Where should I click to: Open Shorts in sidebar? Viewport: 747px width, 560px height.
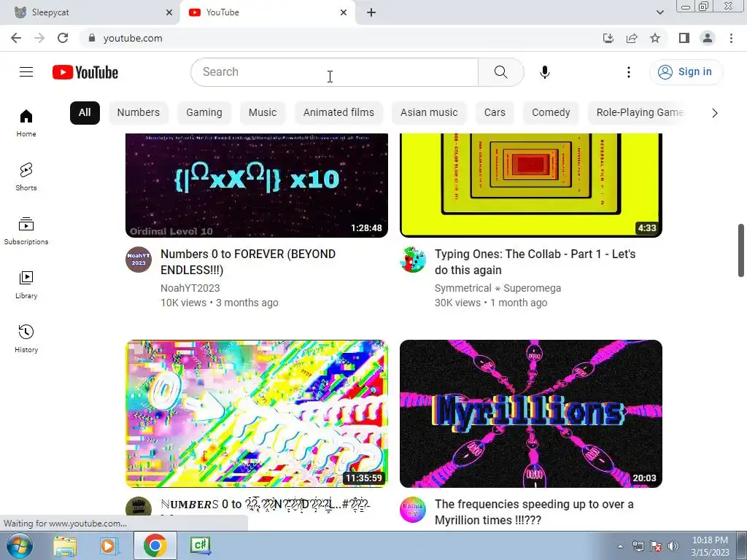pos(26,176)
